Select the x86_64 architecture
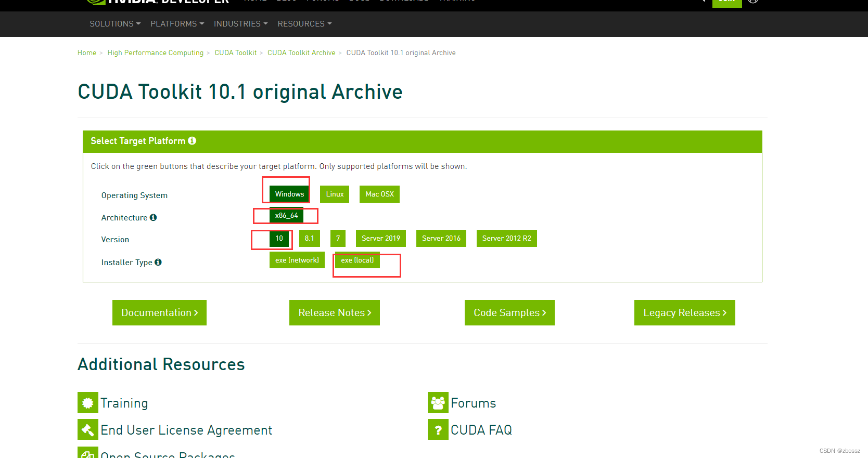Image resolution: width=868 pixels, height=458 pixels. [x=286, y=215]
